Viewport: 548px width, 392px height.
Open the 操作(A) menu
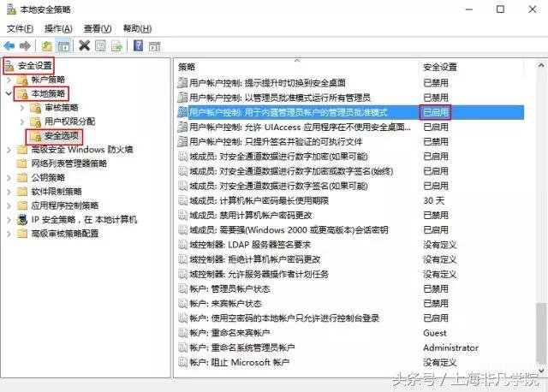pos(58,28)
